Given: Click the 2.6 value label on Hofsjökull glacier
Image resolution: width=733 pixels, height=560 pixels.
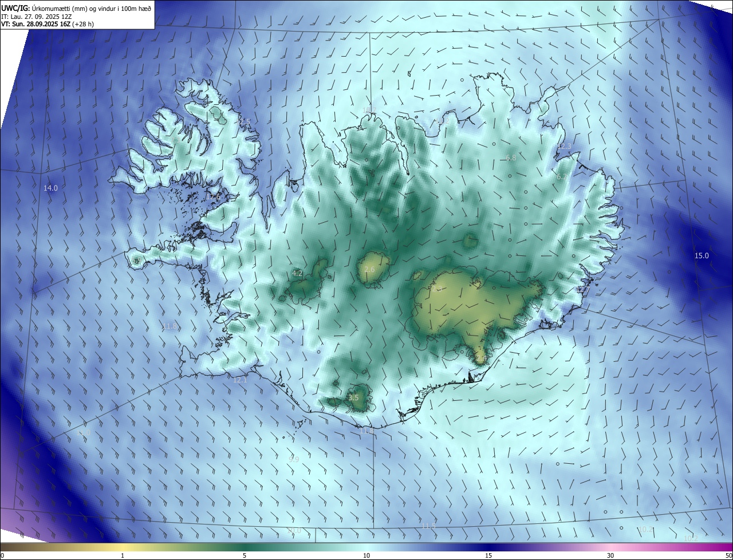Looking at the screenshot, I should point(369,269).
